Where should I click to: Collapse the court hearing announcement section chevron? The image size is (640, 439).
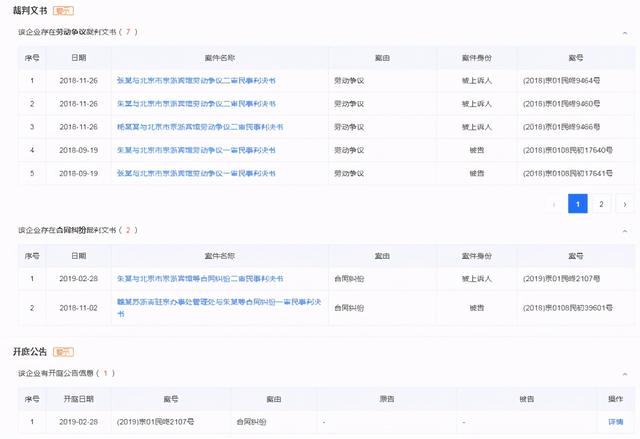[x=625, y=374]
